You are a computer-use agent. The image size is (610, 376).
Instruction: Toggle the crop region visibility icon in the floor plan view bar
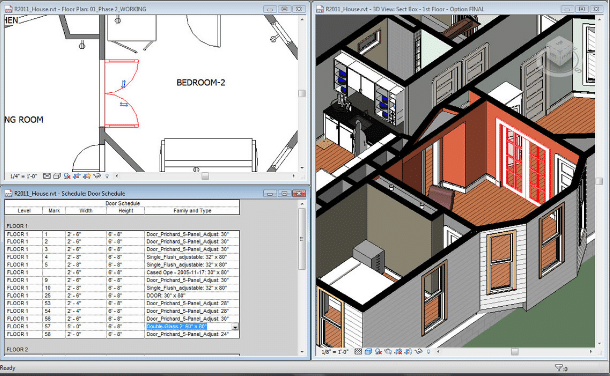coord(86,176)
